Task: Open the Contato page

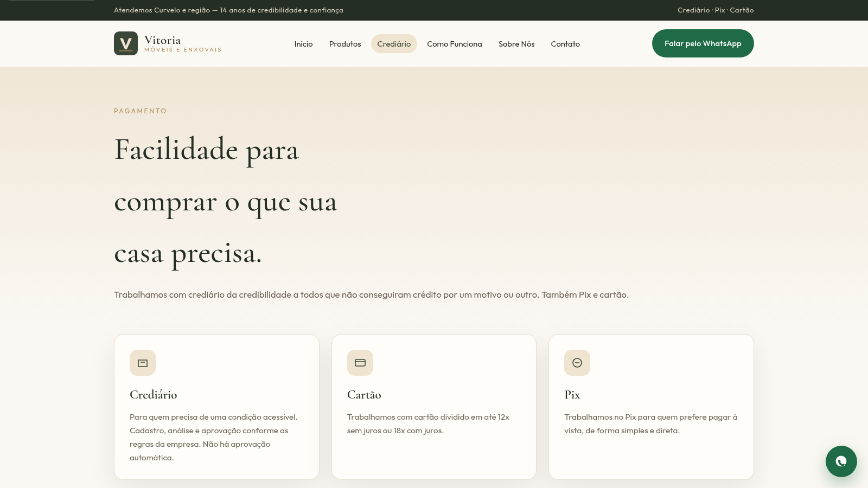Action: click(565, 44)
